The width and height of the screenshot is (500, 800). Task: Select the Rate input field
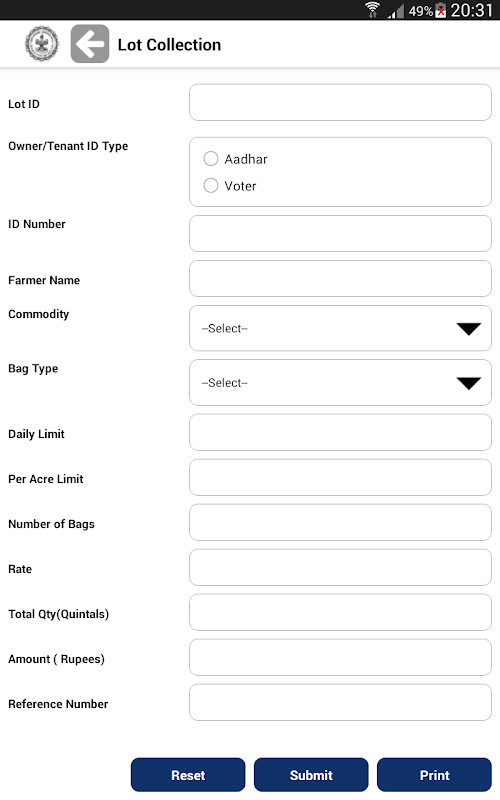(340, 567)
